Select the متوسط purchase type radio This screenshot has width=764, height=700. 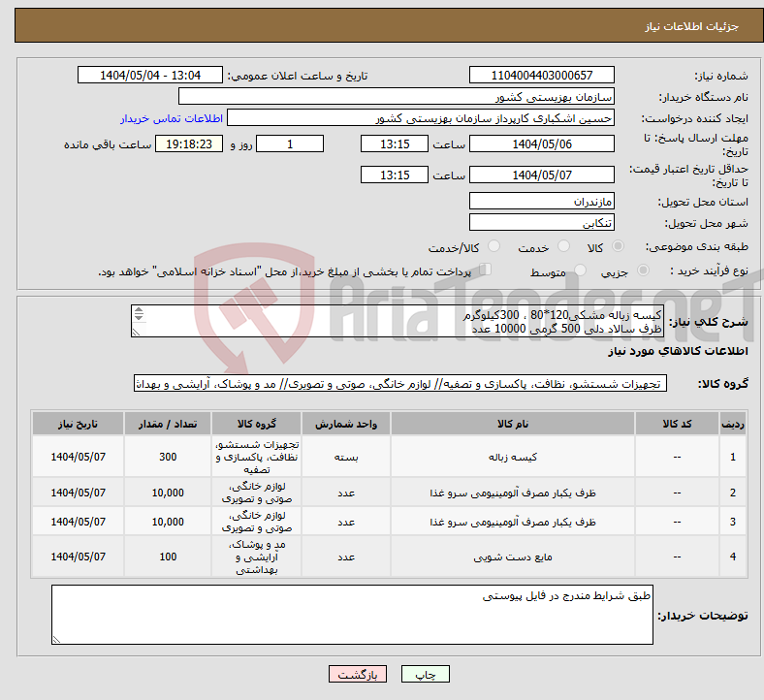581,270
